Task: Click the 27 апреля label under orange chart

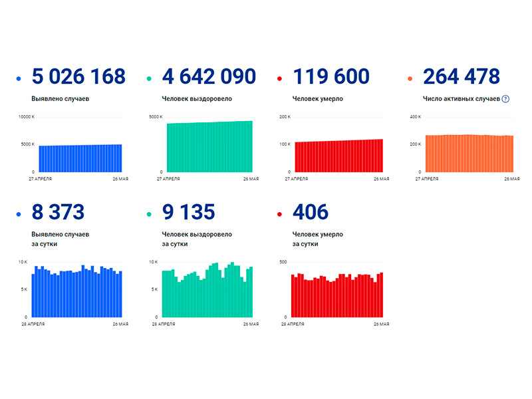Action: point(432,179)
